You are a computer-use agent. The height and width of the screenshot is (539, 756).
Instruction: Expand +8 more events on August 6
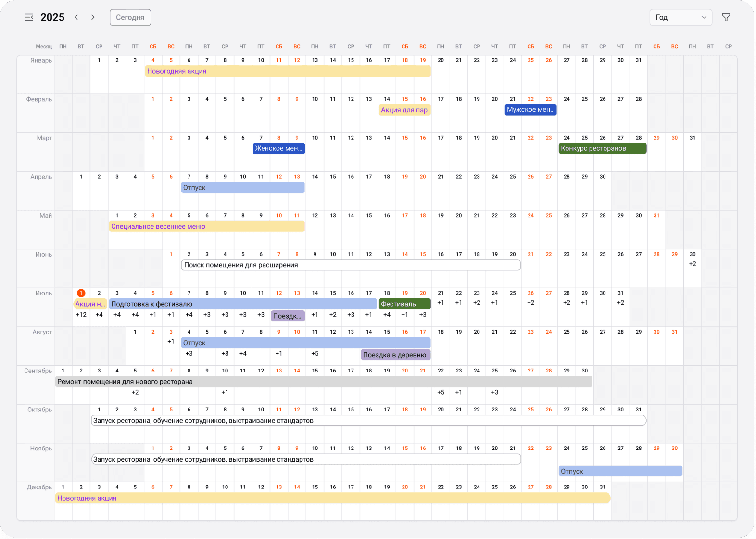click(225, 354)
